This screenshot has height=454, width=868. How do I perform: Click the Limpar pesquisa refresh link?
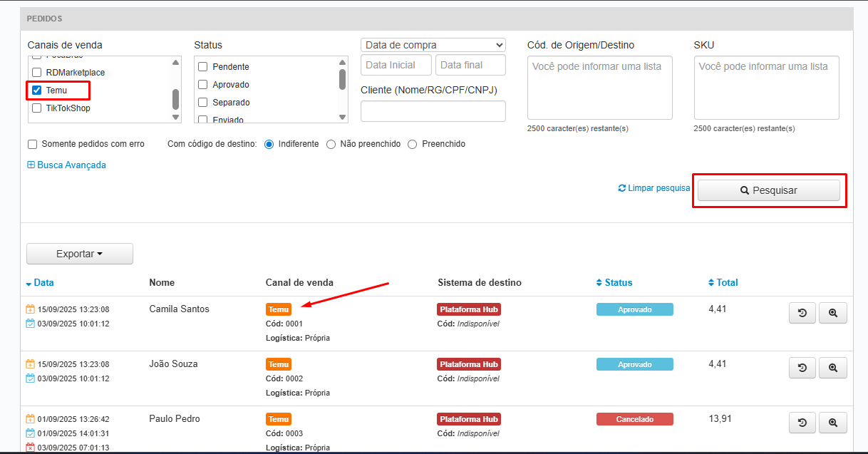click(654, 188)
